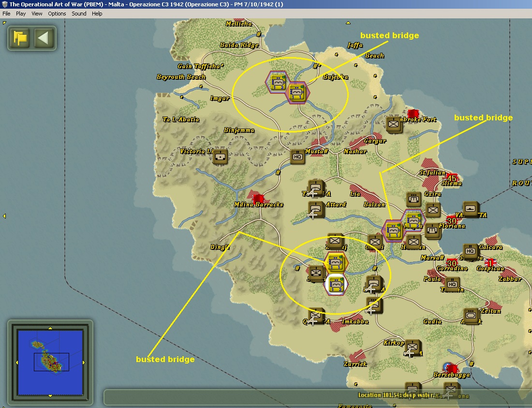This screenshot has height=408, width=532.
Task: Click the minimap scroll-right arrow
Action: coord(84,363)
